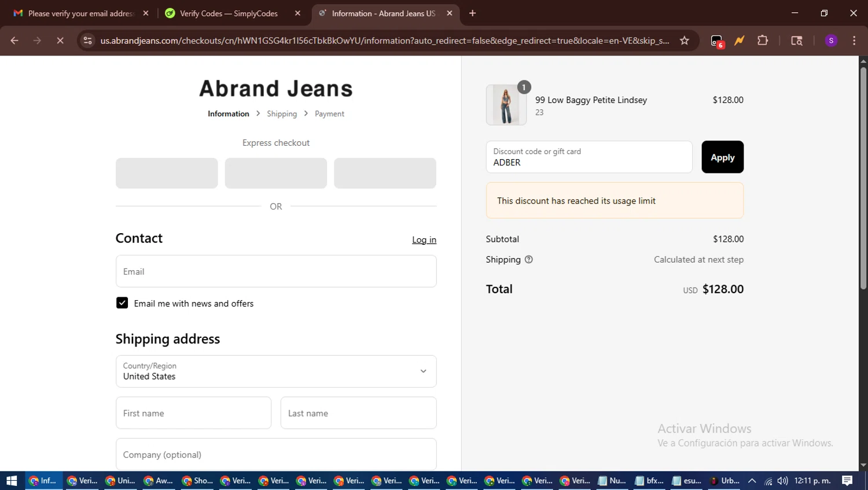This screenshot has height=490, width=868.
Task: Click the Total USD $128.00 value
Action: point(723,289)
